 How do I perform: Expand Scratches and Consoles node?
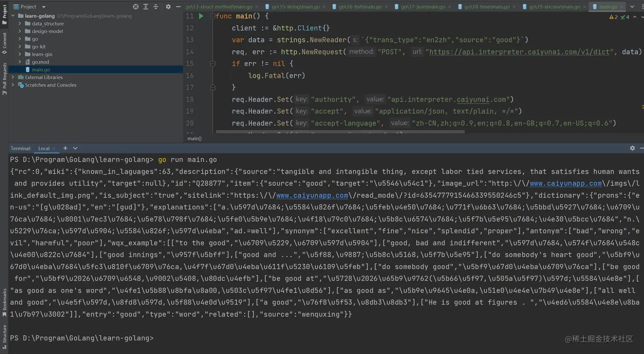pos(13,85)
